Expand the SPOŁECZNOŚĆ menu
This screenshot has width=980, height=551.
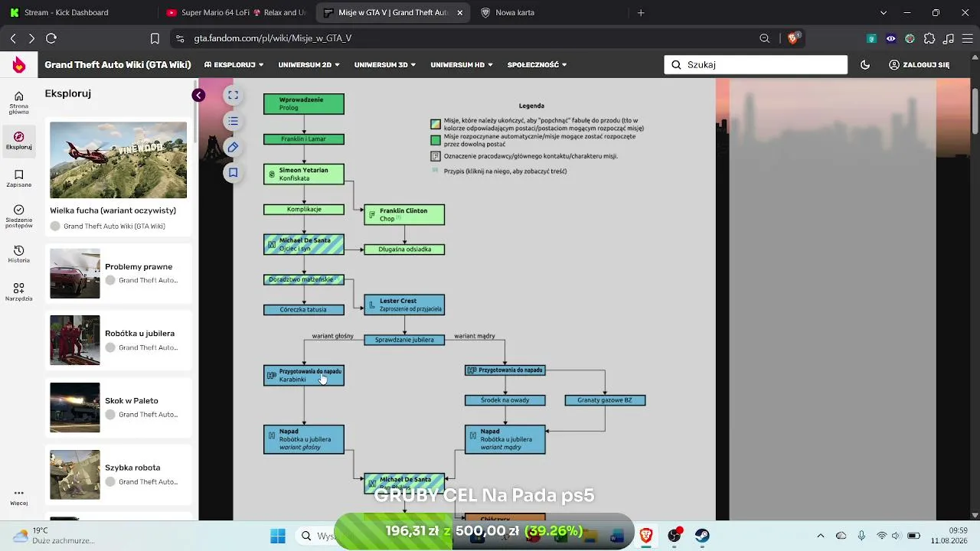[x=537, y=65]
